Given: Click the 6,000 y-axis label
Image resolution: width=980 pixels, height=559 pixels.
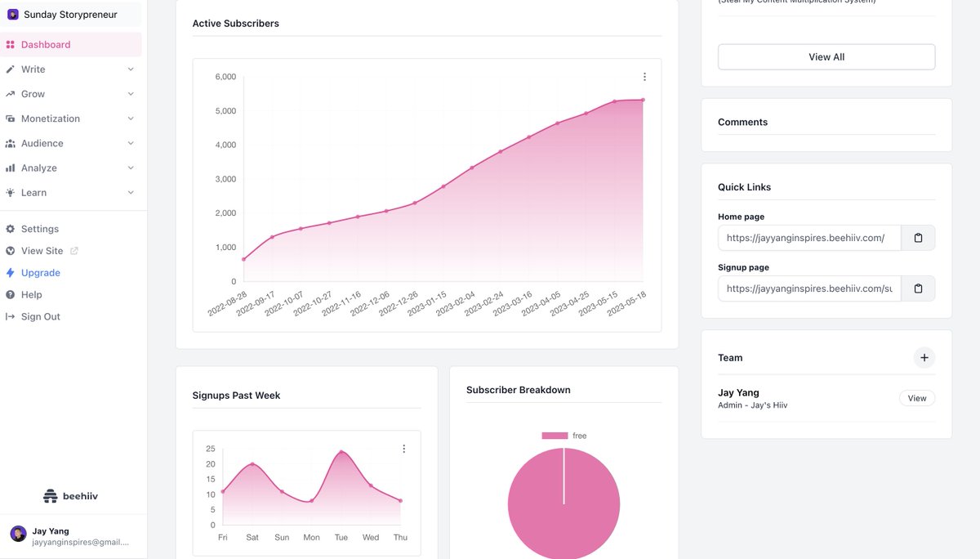Looking at the screenshot, I should pyautogui.click(x=225, y=77).
